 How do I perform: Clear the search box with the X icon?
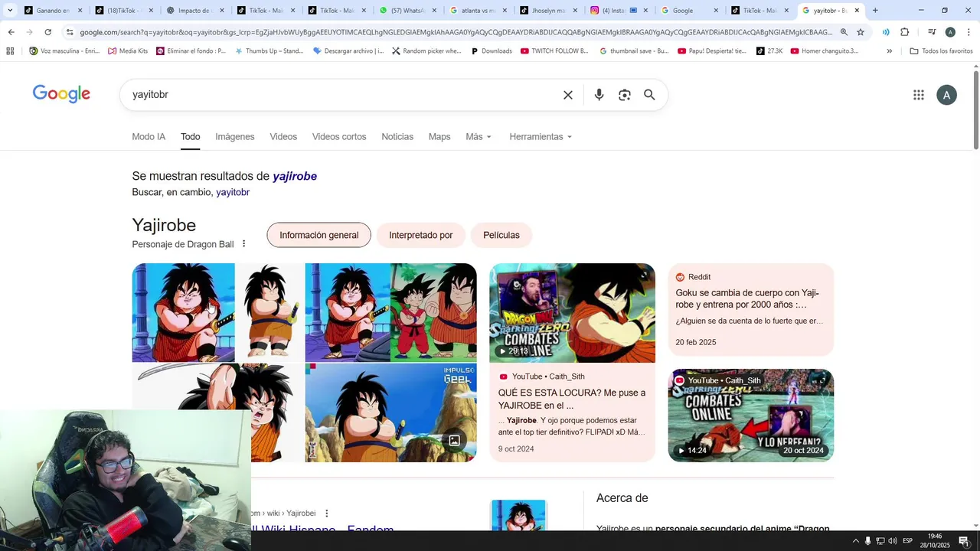(568, 95)
